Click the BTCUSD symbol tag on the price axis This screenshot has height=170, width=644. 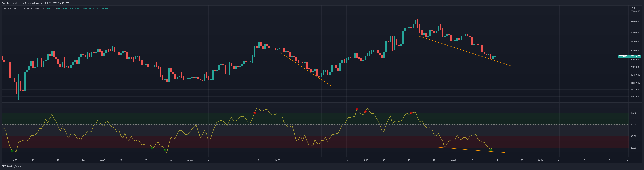tap(623, 56)
